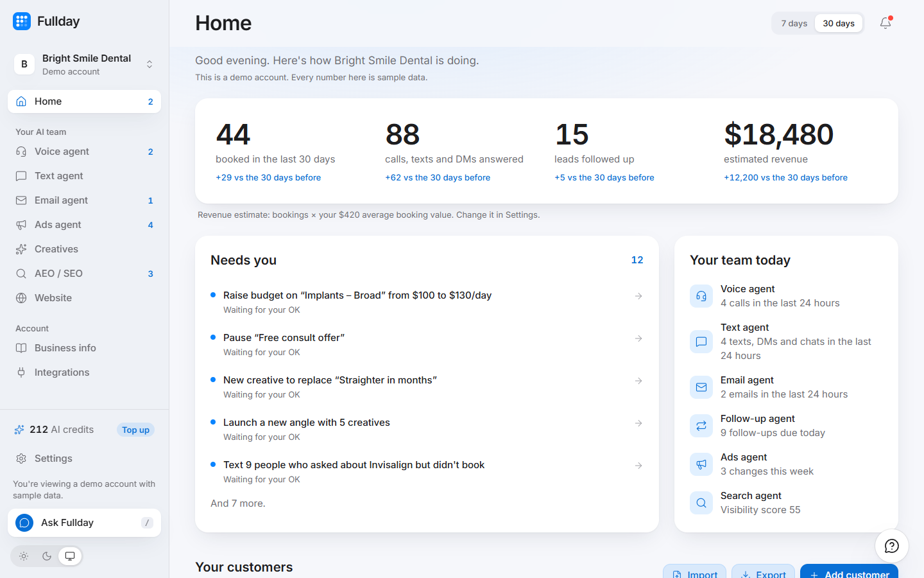The image size is (924, 578).
Task: Open Text 9 people who asked about Invisalign
Action: (x=427, y=471)
